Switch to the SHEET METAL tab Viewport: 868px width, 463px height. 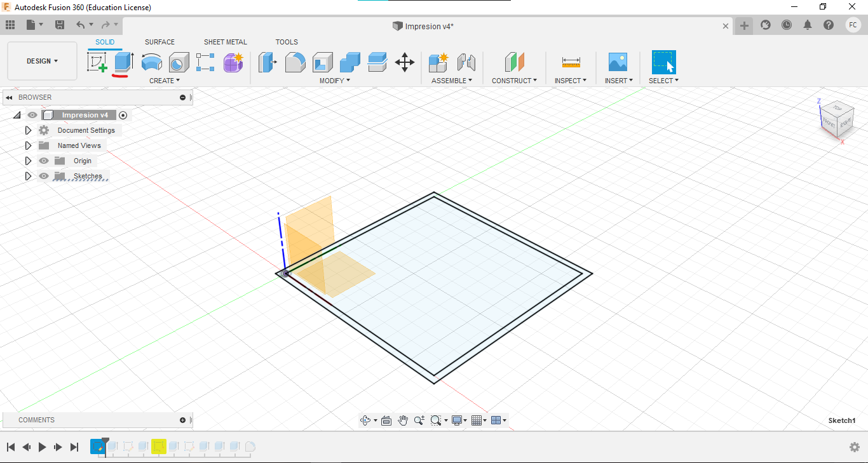226,43
